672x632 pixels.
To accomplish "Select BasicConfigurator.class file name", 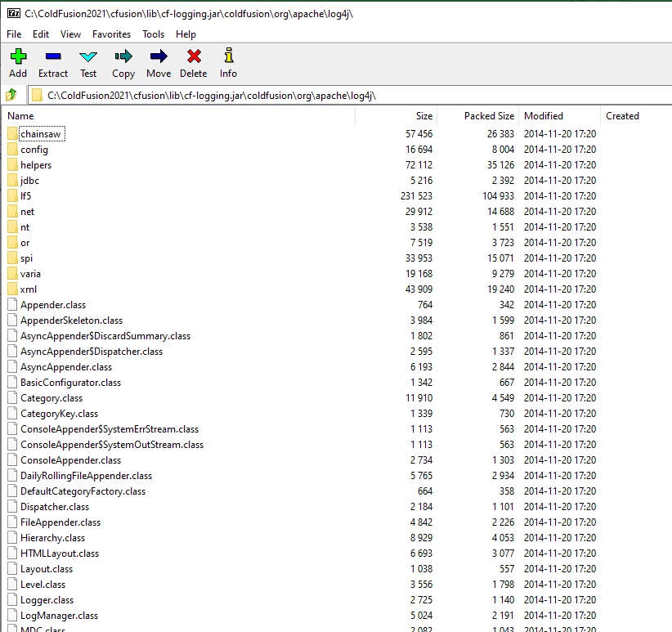I will [70, 383].
